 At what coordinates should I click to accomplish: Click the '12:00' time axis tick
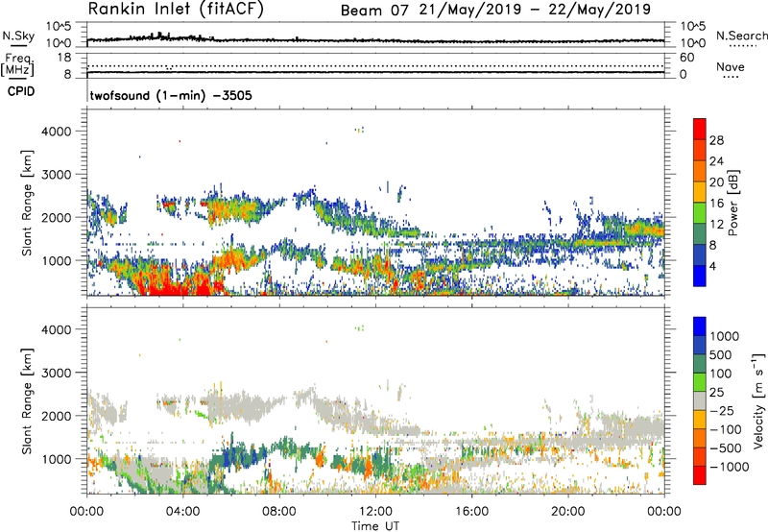(x=375, y=512)
